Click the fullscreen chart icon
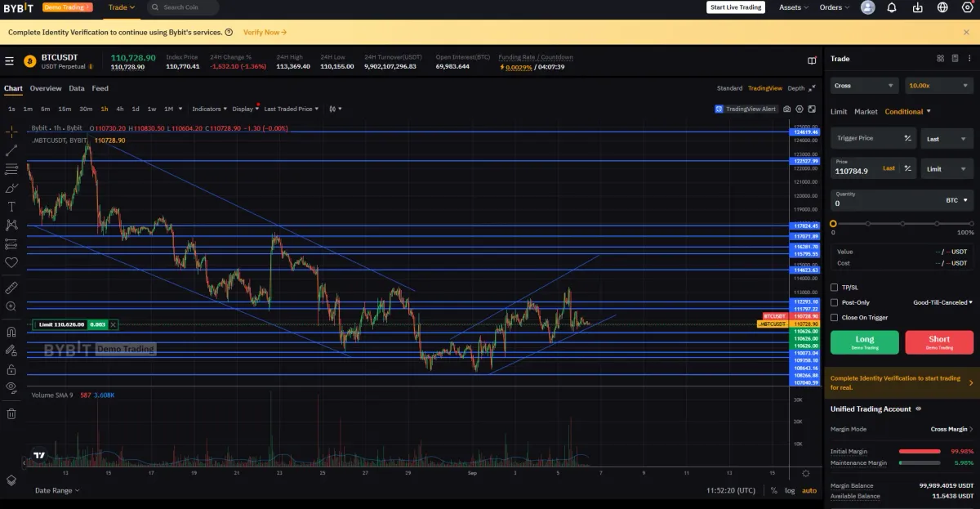The height and width of the screenshot is (509, 980). point(812,109)
